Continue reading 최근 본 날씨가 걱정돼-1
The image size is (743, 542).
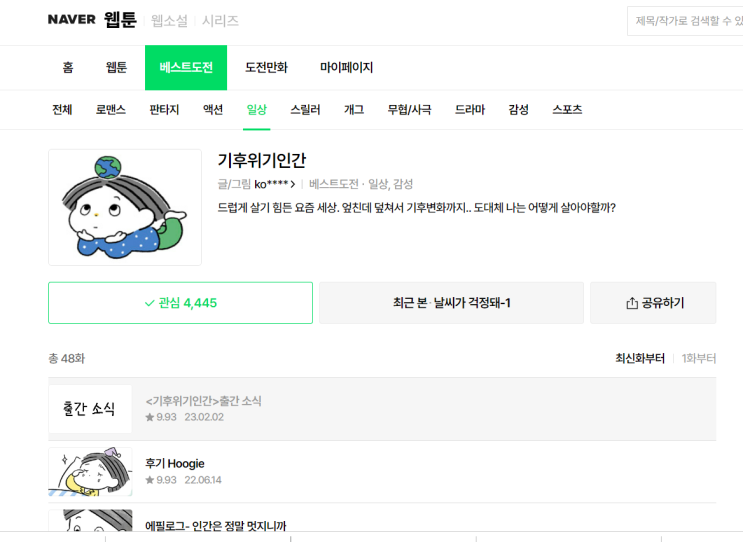[x=451, y=303]
